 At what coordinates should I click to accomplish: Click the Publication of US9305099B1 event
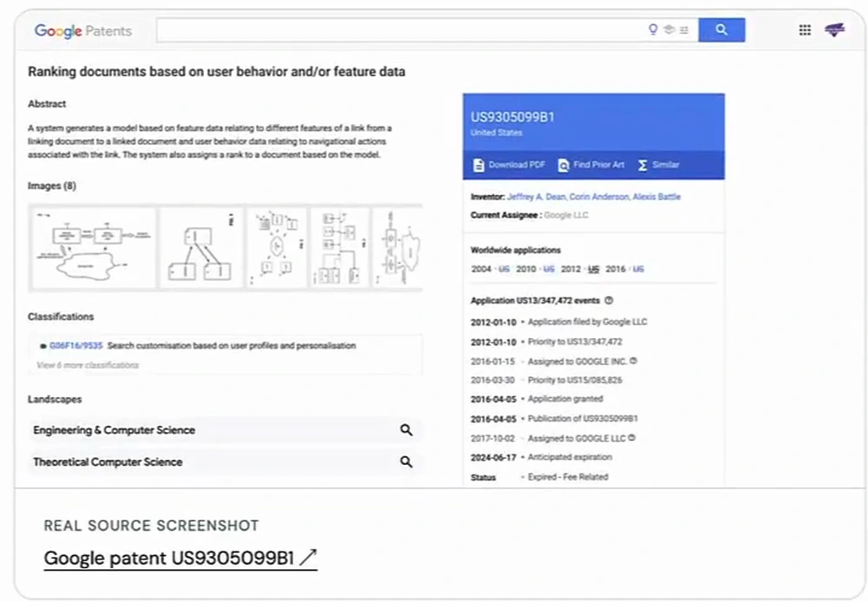point(582,418)
